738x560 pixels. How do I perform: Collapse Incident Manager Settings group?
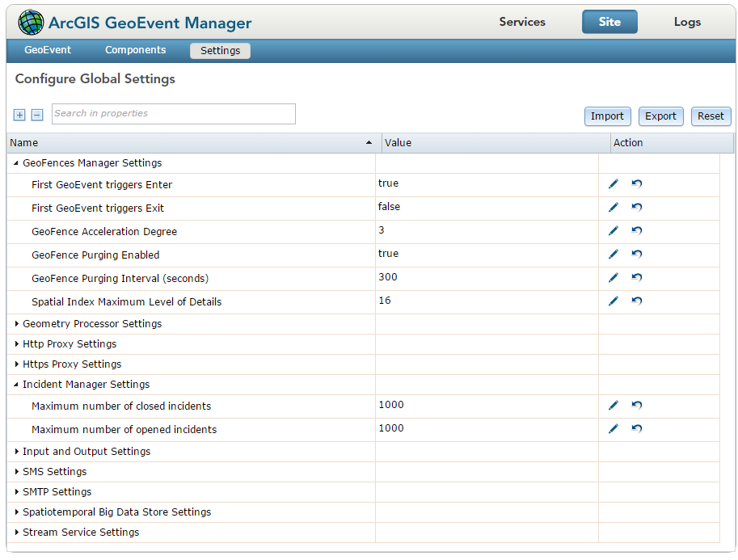(16, 385)
